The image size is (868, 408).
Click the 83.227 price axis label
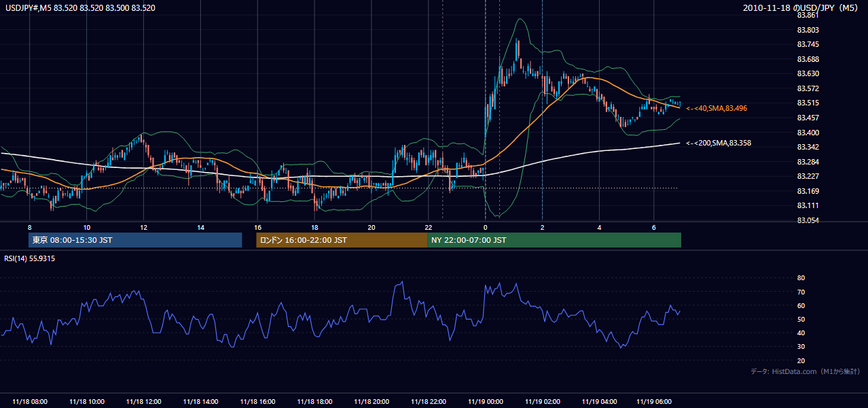click(808, 176)
